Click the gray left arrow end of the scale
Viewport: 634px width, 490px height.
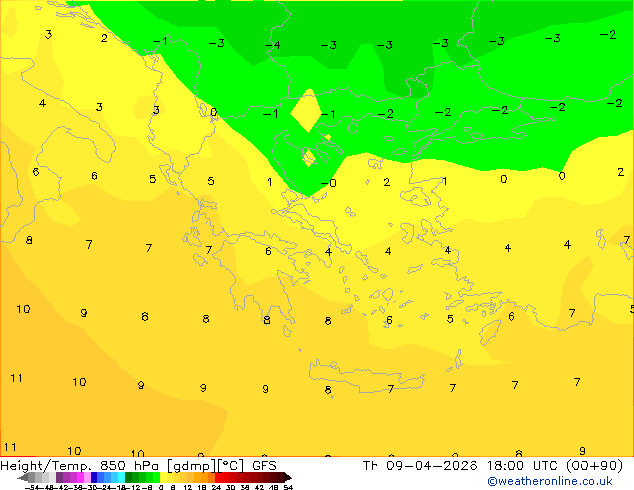[23, 477]
